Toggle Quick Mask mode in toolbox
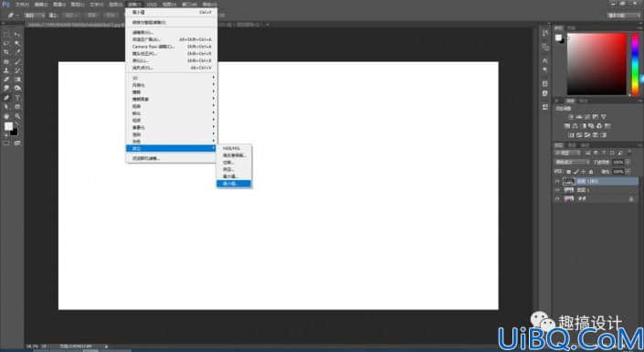The height and width of the screenshot is (352, 644). pos(6,144)
